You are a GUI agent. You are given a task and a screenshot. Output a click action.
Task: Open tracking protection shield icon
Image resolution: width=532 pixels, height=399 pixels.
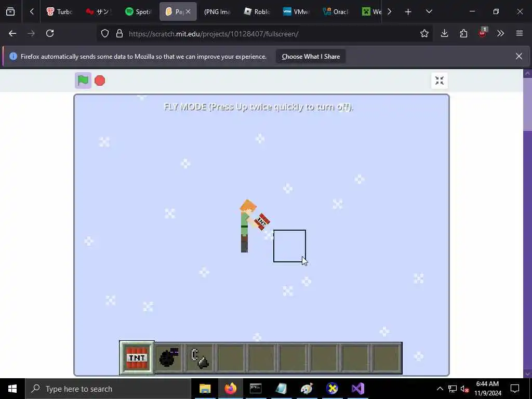point(105,33)
